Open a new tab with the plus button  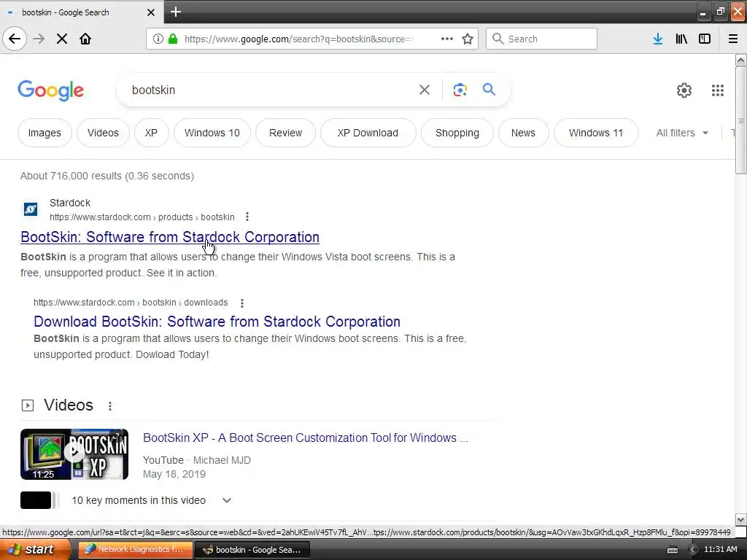[x=176, y=12]
